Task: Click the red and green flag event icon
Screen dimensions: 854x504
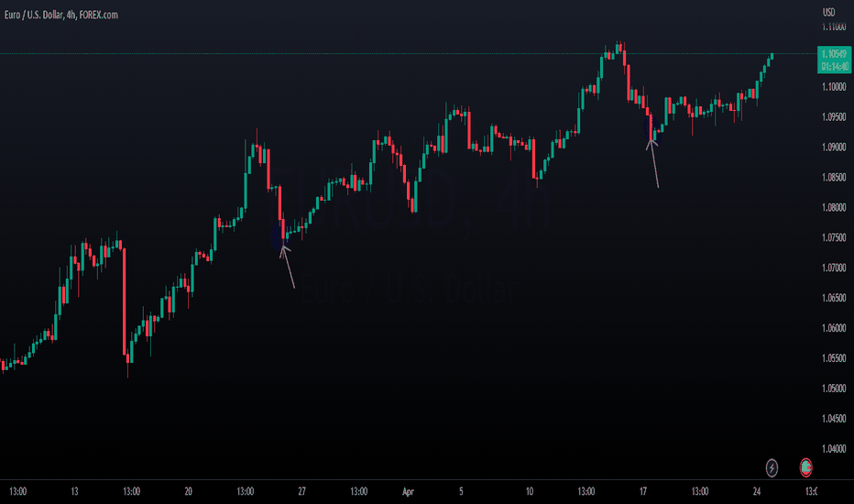Action: [805, 467]
